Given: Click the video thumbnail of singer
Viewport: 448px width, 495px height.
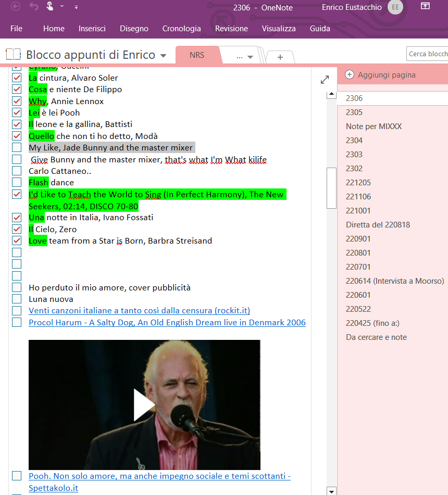Looking at the screenshot, I should coord(144,405).
